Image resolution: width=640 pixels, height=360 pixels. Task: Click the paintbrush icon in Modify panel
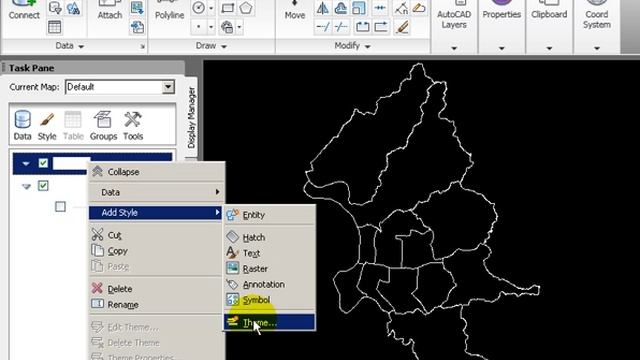coord(402,27)
